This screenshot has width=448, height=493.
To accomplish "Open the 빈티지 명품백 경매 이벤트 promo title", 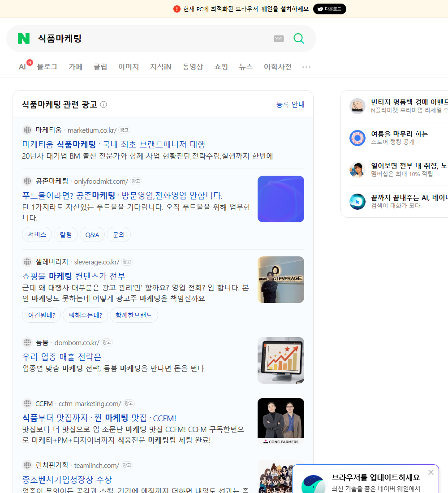I will tap(409, 102).
